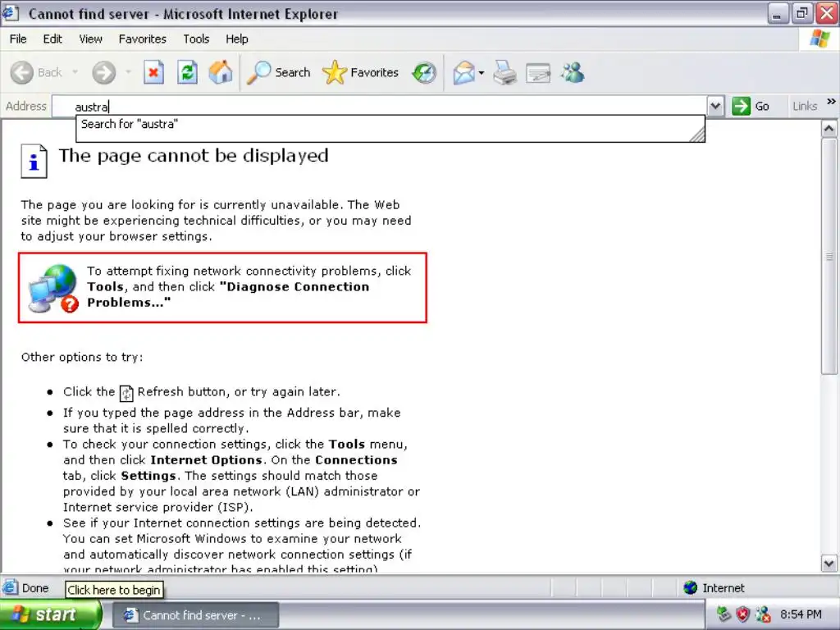
Task: Click the info page icon beside heading
Action: click(34, 161)
